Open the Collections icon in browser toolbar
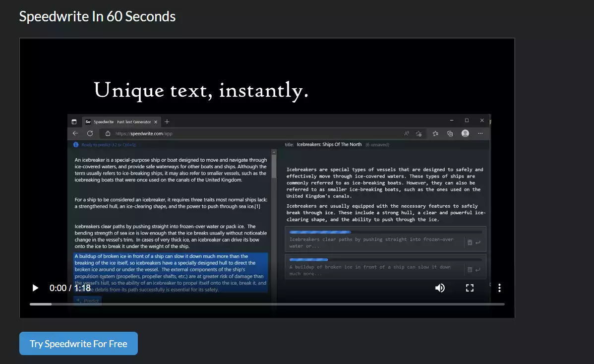594x364 pixels. [x=450, y=133]
